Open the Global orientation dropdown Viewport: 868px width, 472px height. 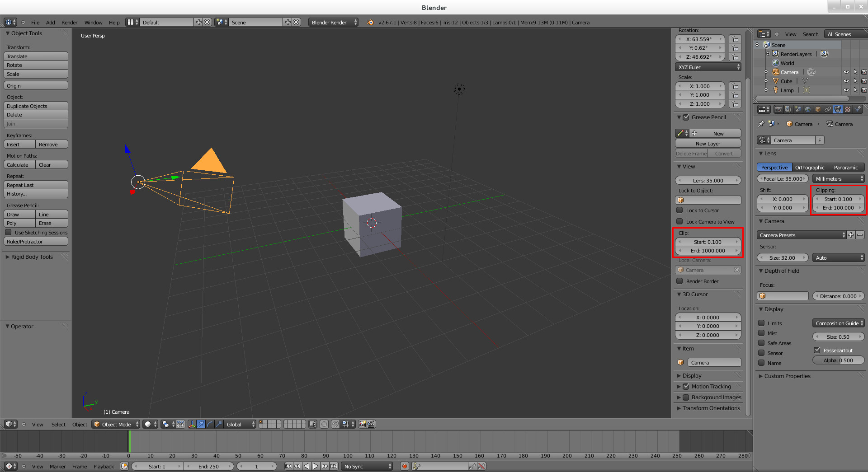pyautogui.click(x=240, y=424)
